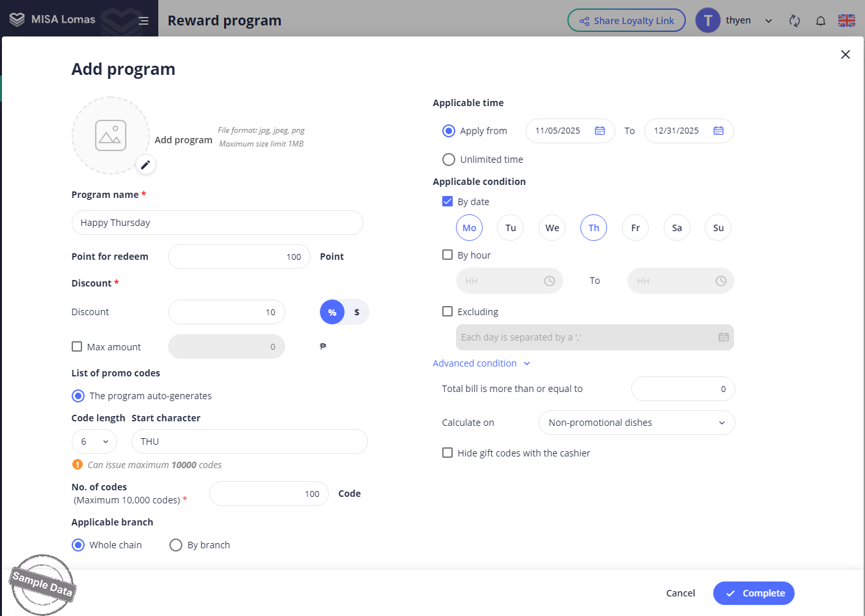Open calendar picker for the end date
865x616 pixels.
click(x=718, y=131)
